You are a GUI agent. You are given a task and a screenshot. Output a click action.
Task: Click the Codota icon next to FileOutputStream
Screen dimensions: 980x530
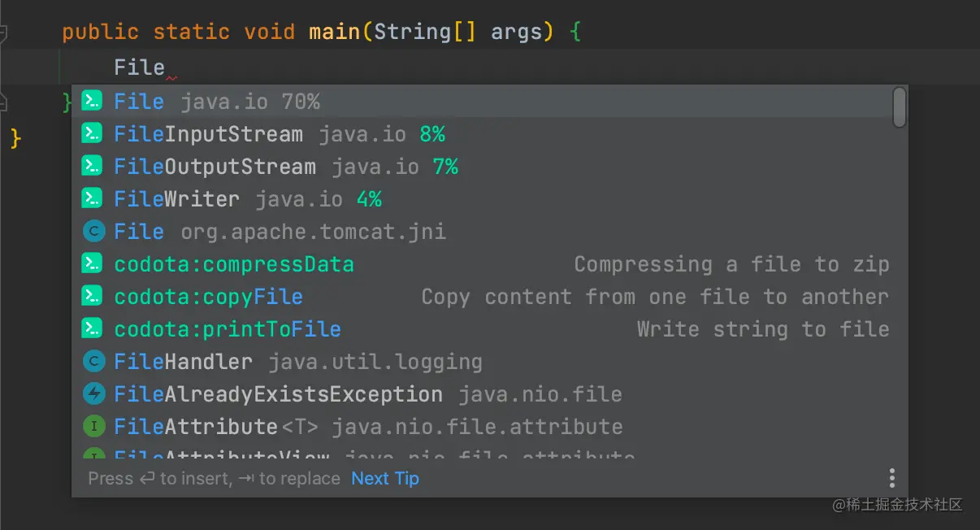[x=93, y=166]
